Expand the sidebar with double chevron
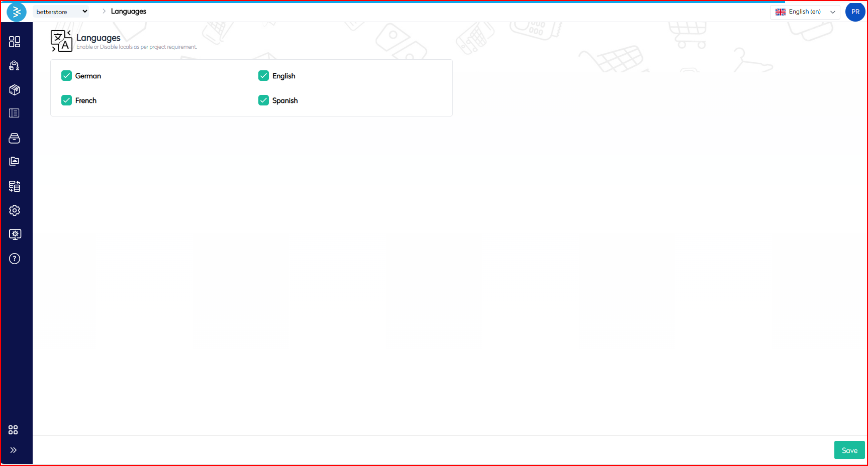The width and height of the screenshot is (868, 466). 14,450
